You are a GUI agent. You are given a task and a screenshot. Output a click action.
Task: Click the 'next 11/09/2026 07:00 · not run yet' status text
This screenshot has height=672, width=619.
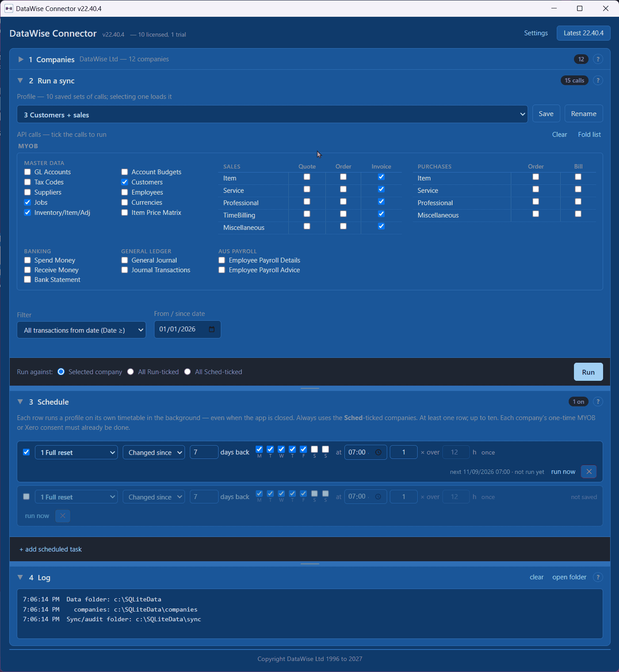(497, 472)
